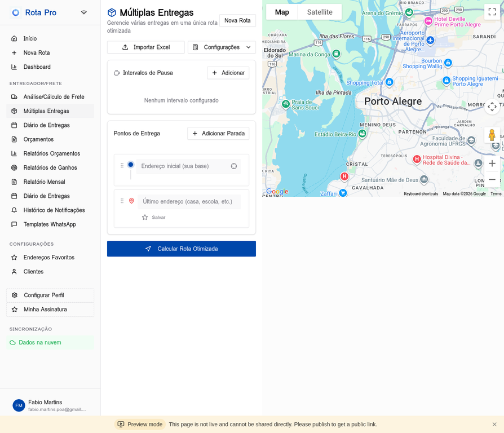Screen dimensions: 504x433
Task: Open Análise/Cálculo de Frete in sidebar
Action: (54, 97)
